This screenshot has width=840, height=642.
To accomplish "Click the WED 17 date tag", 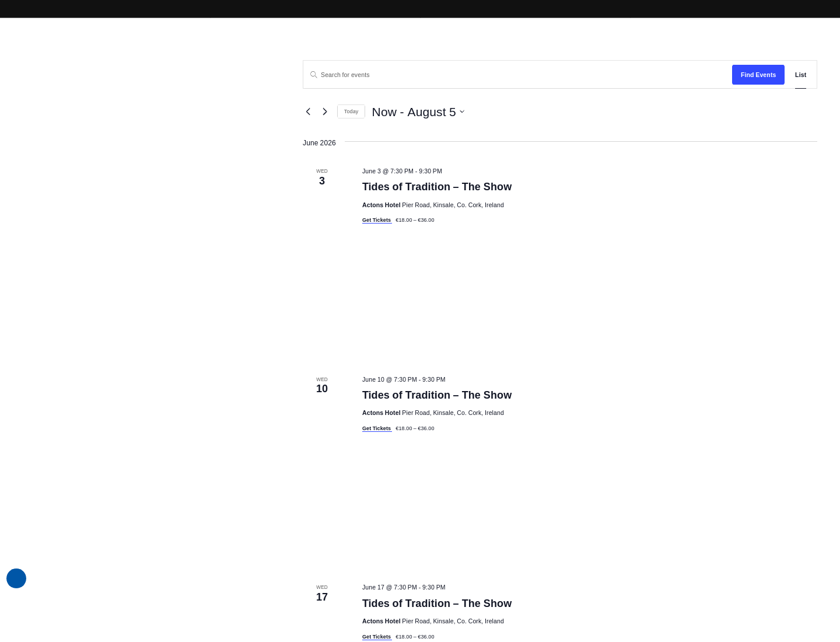I will [322, 594].
